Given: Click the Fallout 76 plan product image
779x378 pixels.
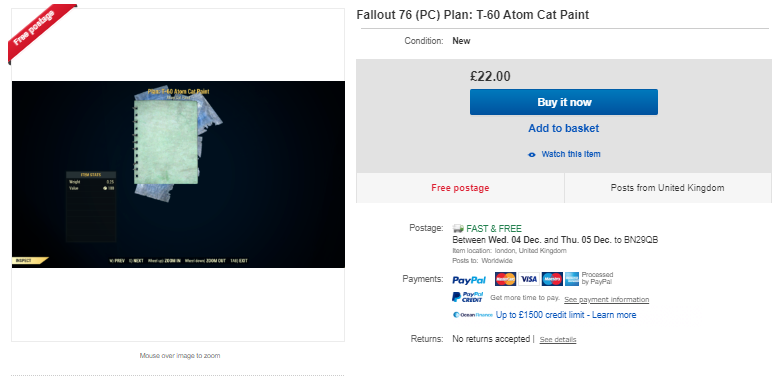Looking at the screenshot, I should coord(178,174).
